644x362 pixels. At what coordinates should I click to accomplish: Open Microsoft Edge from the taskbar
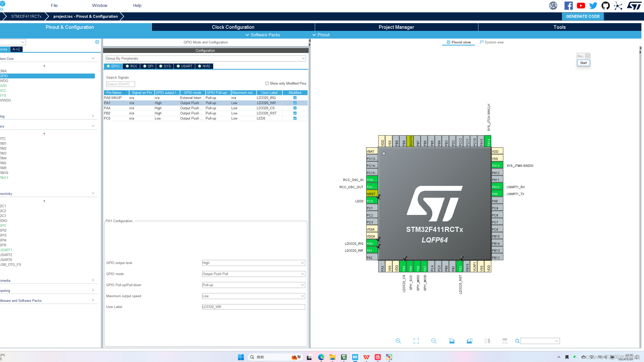click(x=321, y=357)
